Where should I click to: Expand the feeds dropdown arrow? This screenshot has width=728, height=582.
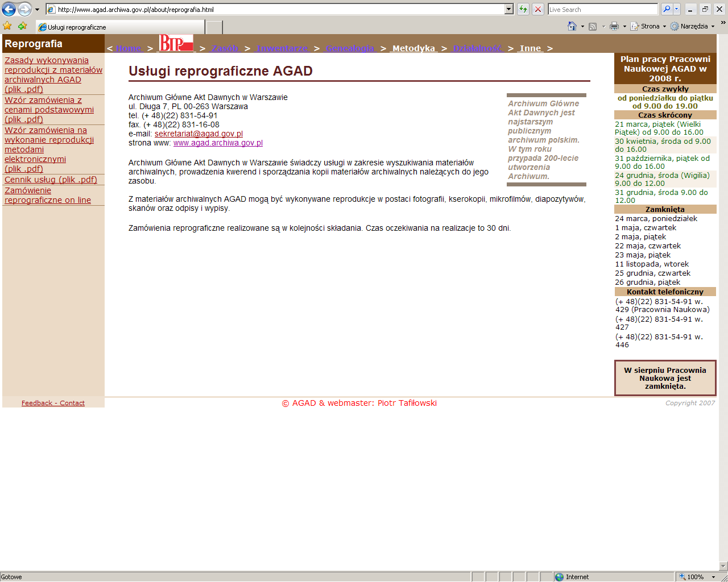pyautogui.click(x=603, y=27)
